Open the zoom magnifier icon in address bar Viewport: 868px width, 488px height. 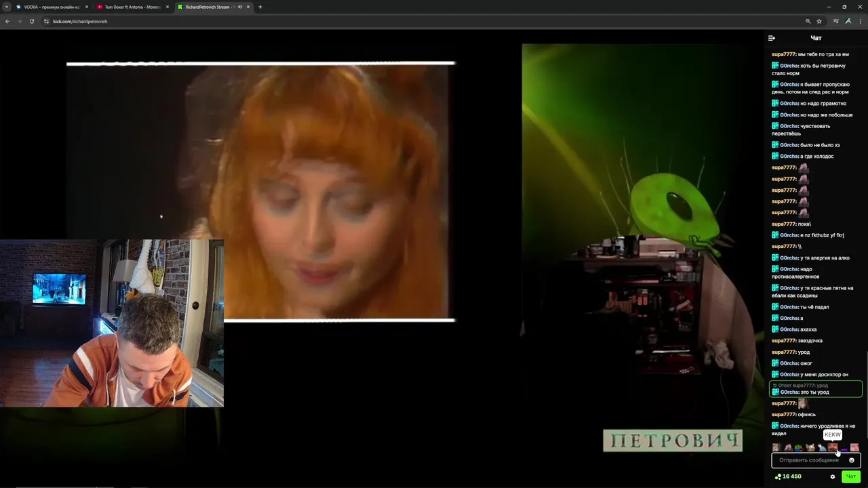pyautogui.click(x=808, y=21)
